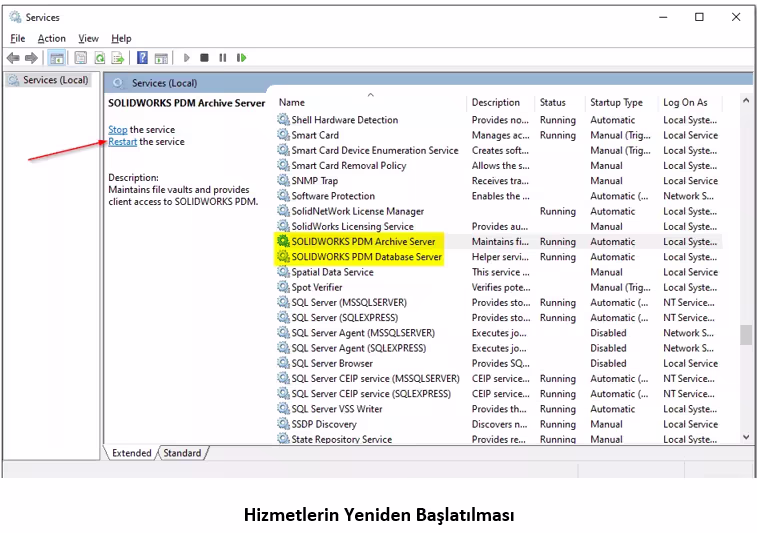
Task: Click the Refresh toolbar icon
Action: (x=99, y=58)
